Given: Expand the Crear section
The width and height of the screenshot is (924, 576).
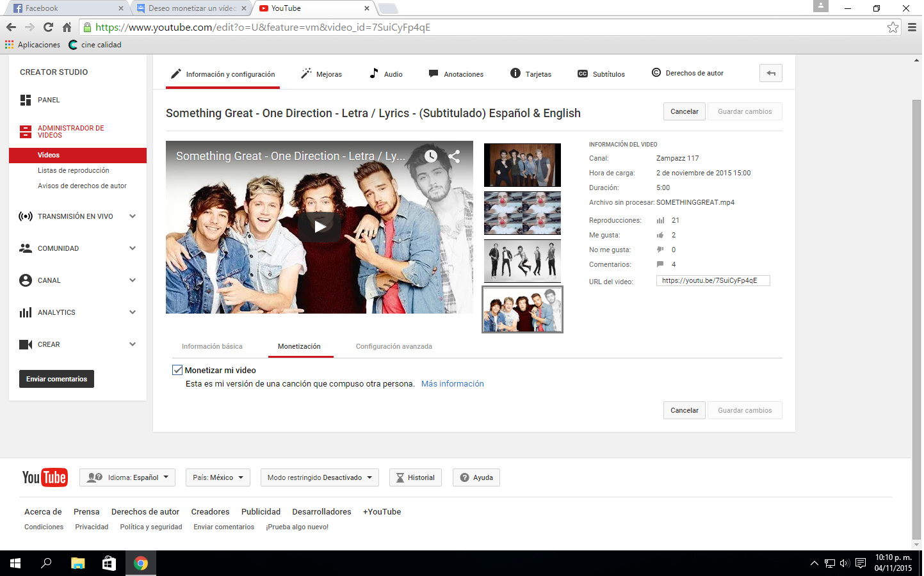Looking at the screenshot, I should (x=133, y=344).
